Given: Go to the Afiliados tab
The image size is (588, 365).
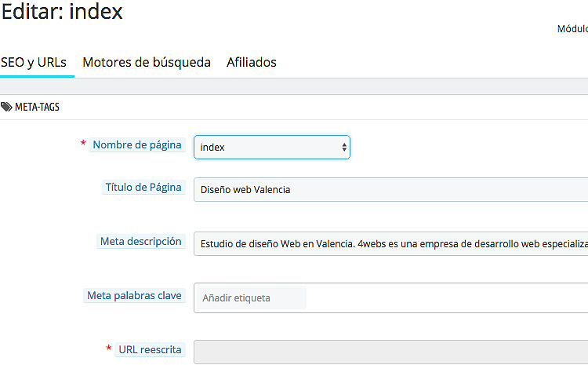Looking at the screenshot, I should pos(252,62).
